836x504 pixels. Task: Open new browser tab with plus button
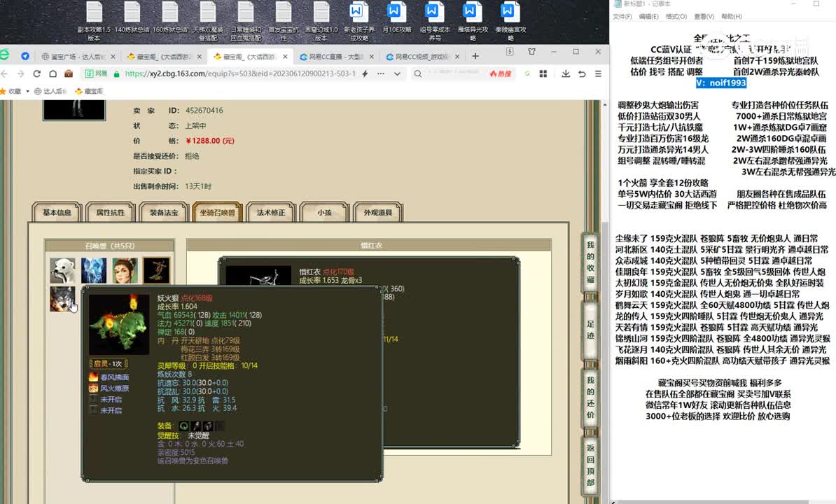coord(475,56)
